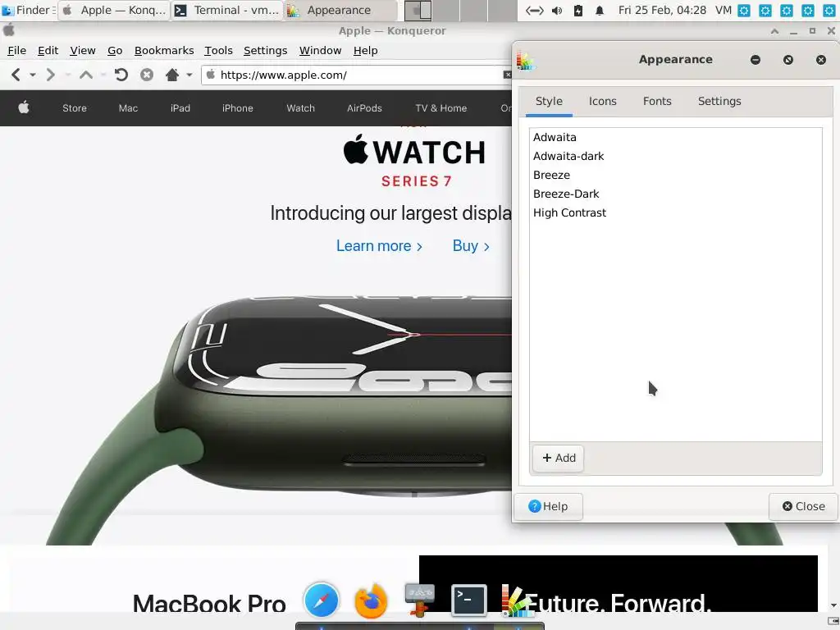840x630 pixels.
Task: Reload the Apple page
Action: pos(121,75)
